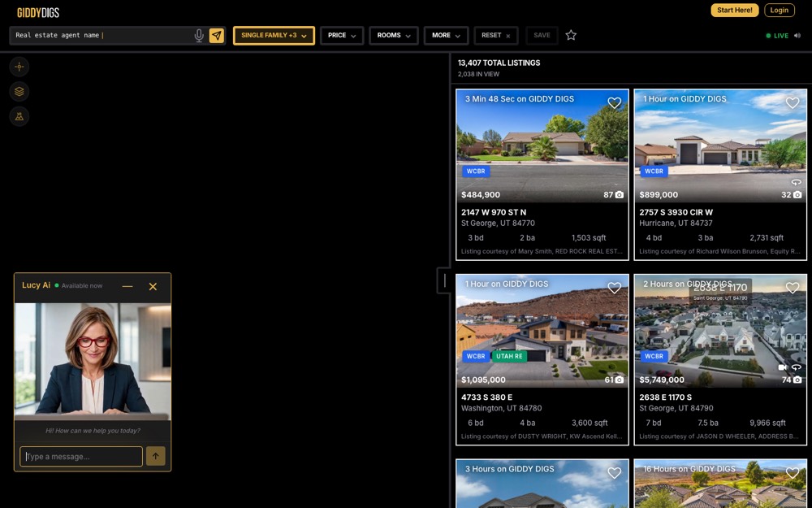This screenshot has height=508, width=812.
Task: Click the green LIVE status indicator
Action: coord(777,36)
